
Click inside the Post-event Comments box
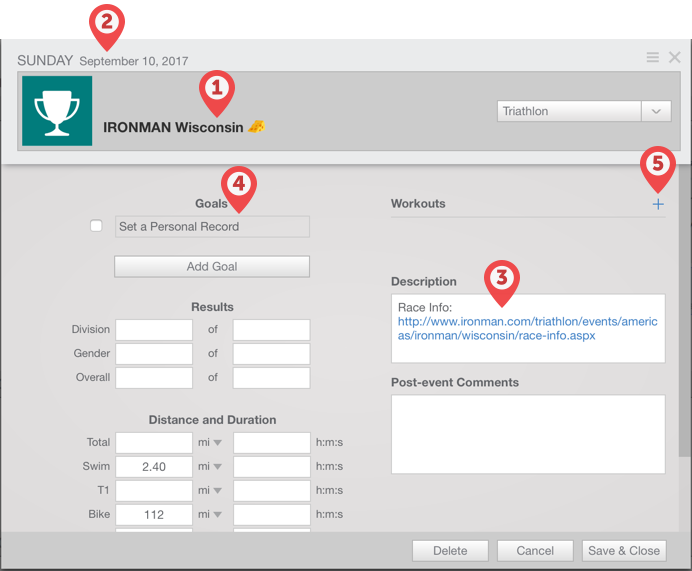tap(528, 434)
